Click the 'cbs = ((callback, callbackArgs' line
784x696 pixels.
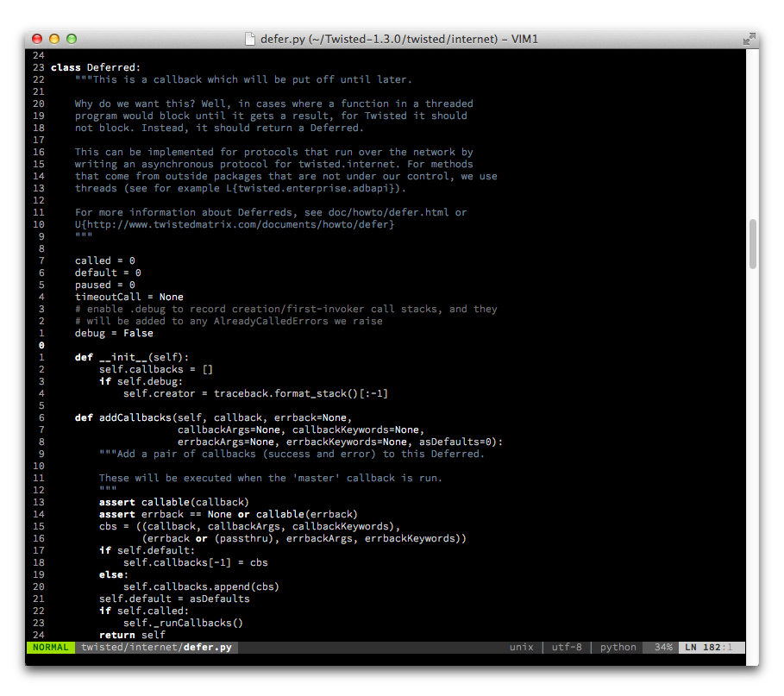coord(249,526)
